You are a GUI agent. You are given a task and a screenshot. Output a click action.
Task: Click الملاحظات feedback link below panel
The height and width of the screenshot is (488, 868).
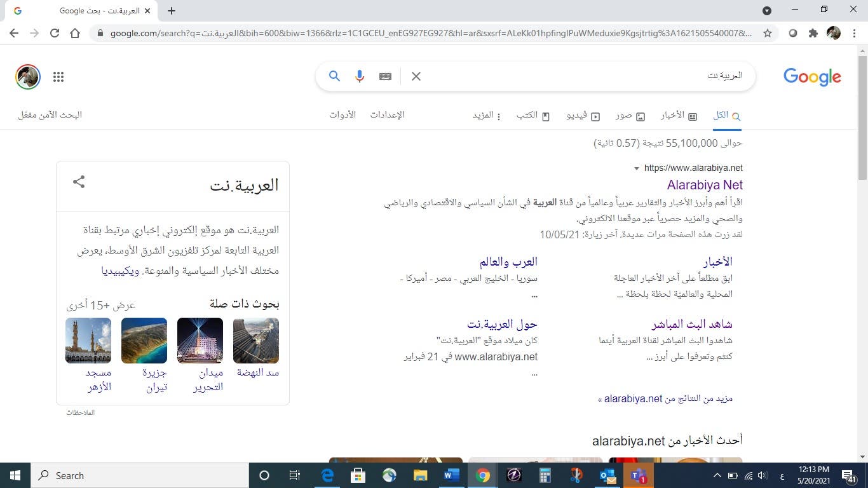pos(81,412)
